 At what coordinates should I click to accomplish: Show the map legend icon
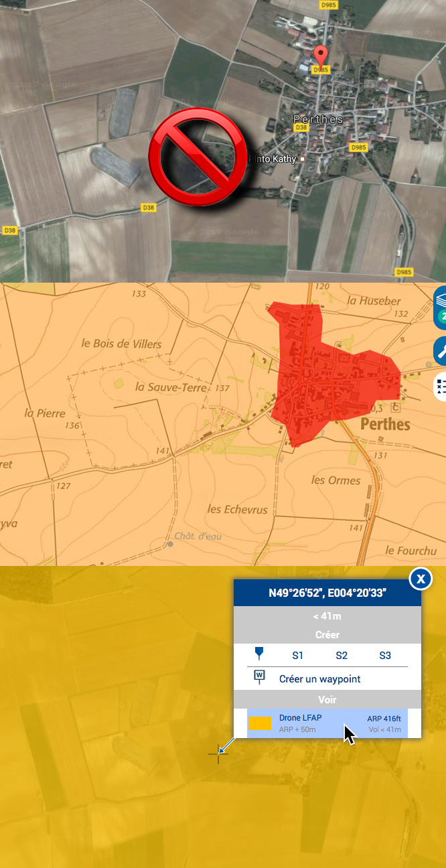pos(441,386)
